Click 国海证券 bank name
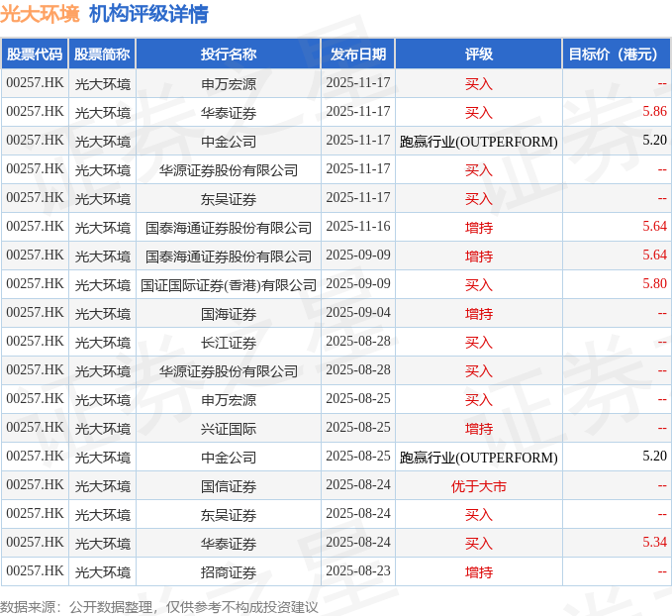Viewport: 672px width, 616px height. click(x=229, y=314)
